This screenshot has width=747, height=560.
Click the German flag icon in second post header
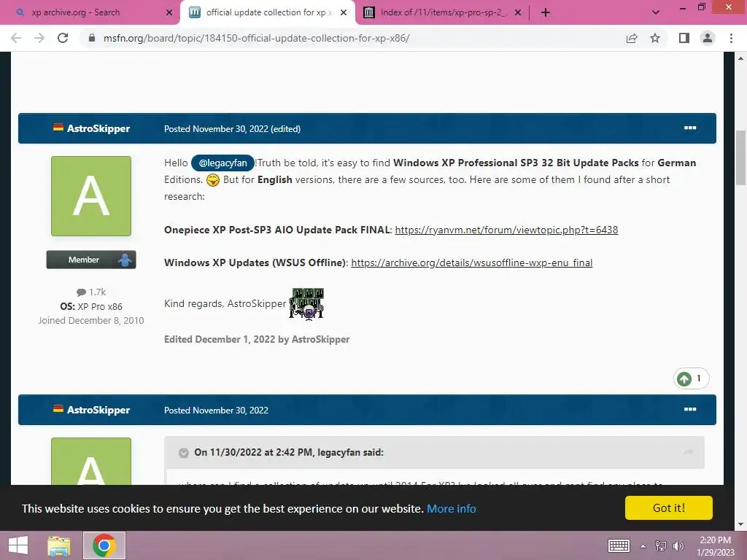click(x=58, y=408)
